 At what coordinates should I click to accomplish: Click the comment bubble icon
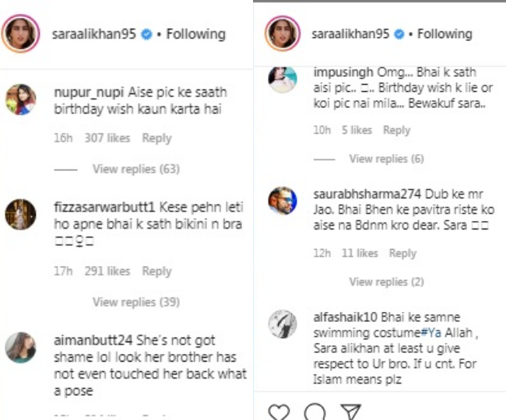click(314, 410)
